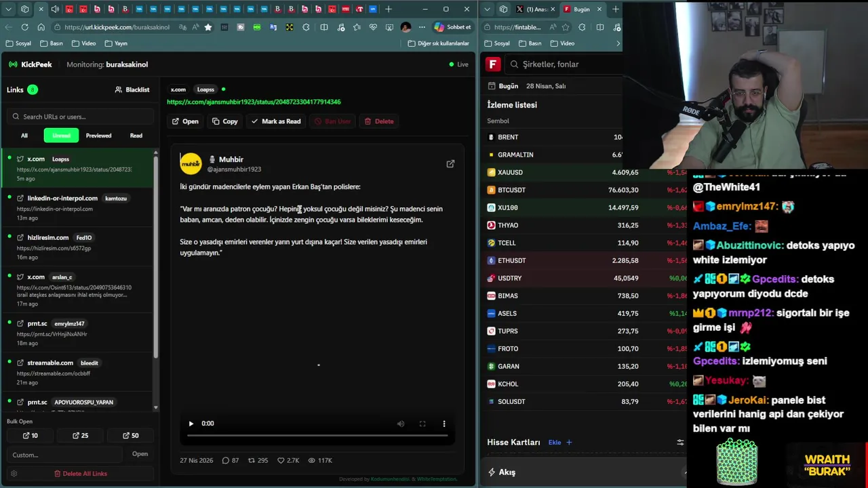The height and width of the screenshot is (488, 868).
Task: Focus the Search URLs or users field
Action: [81, 117]
